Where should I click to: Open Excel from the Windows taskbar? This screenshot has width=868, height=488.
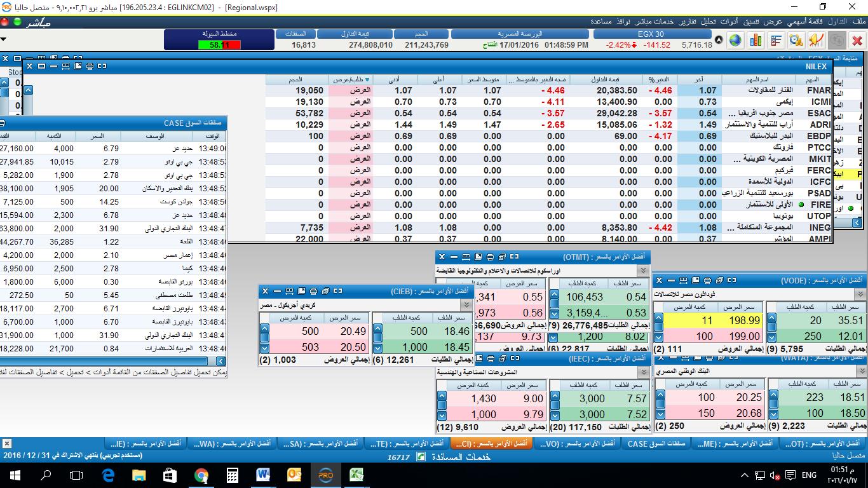356,475
